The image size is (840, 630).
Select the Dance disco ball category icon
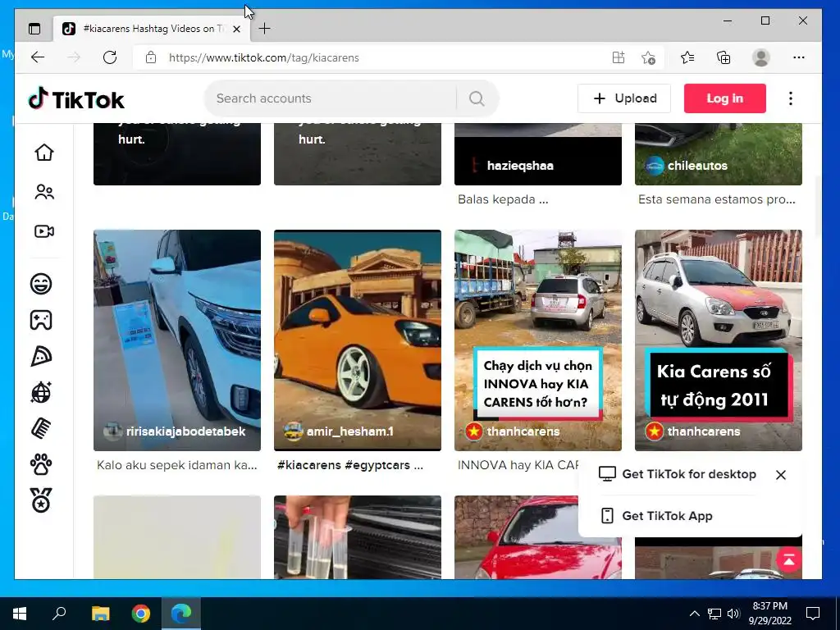click(x=41, y=392)
